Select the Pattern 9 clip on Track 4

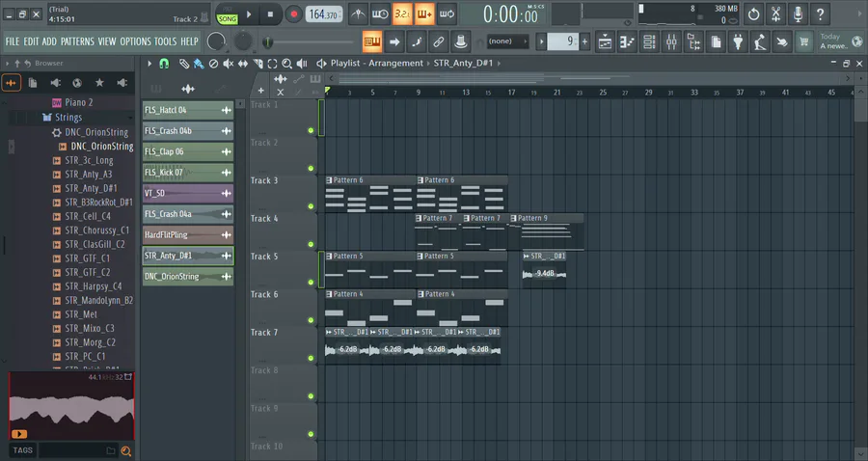coord(547,232)
